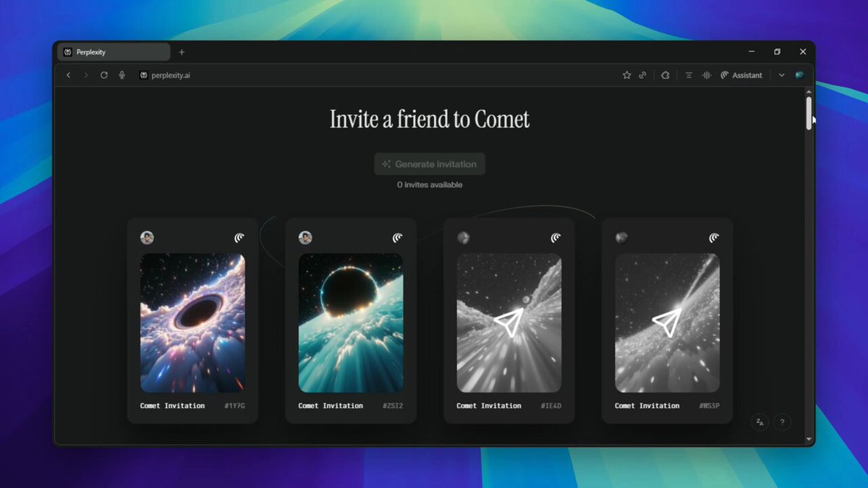Viewport: 868px width, 488px height.
Task: Click Comet logo on #ZSI2 card
Action: [x=398, y=238]
